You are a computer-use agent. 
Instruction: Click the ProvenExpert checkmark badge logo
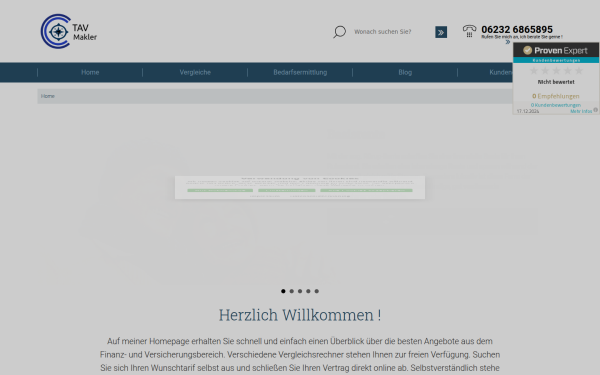point(527,50)
